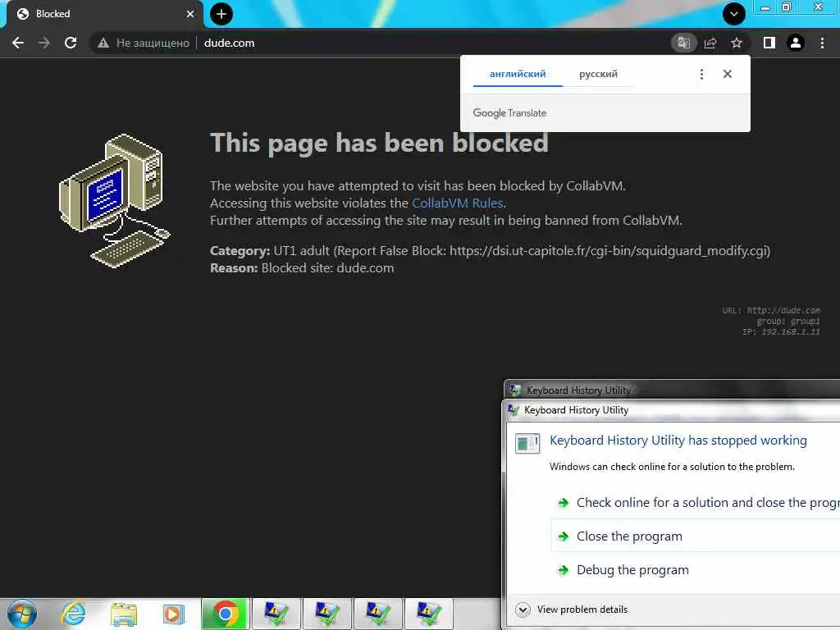Click the share page icon

[710, 43]
